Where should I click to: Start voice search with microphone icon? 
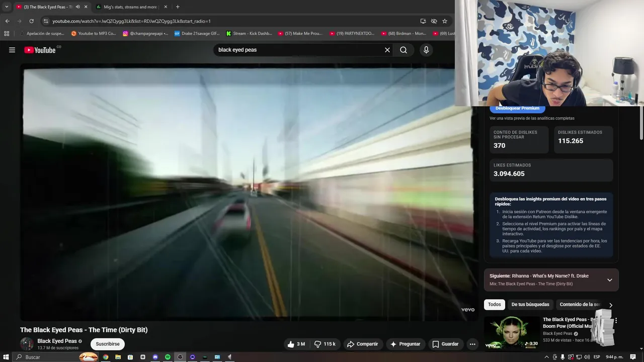tap(426, 50)
